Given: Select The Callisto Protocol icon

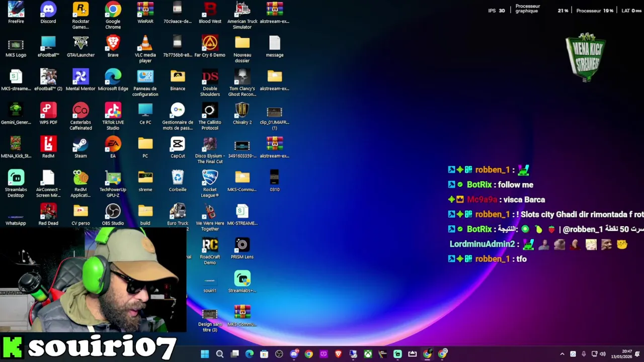Looking at the screenshot, I should 210,117.
